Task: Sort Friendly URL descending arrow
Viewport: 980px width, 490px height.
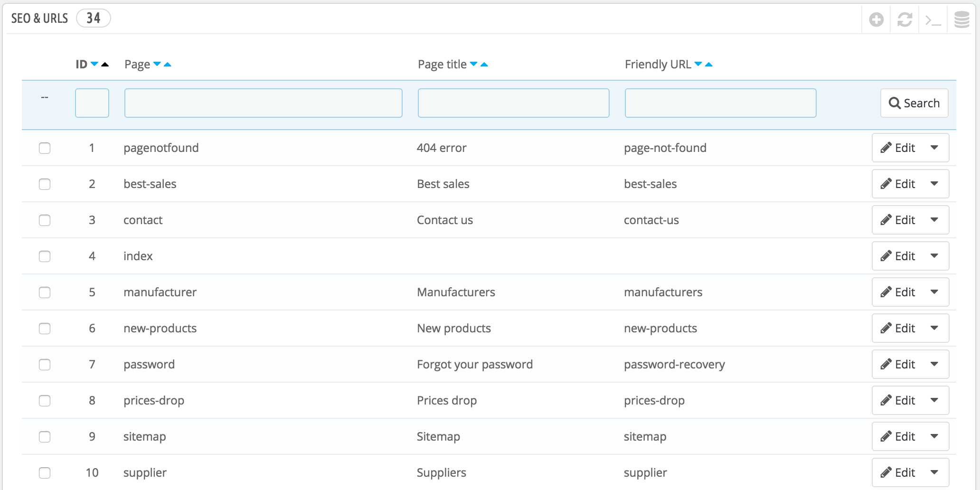Action: click(x=698, y=64)
